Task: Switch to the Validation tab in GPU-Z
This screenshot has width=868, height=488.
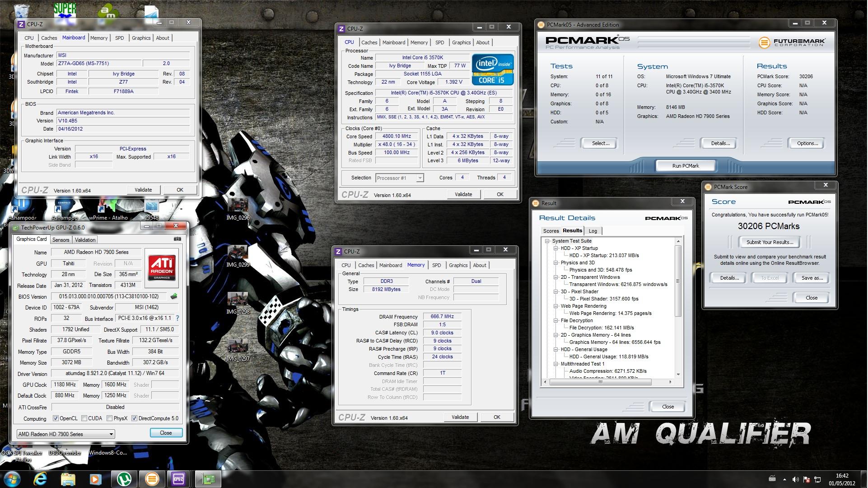Action: (x=85, y=240)
